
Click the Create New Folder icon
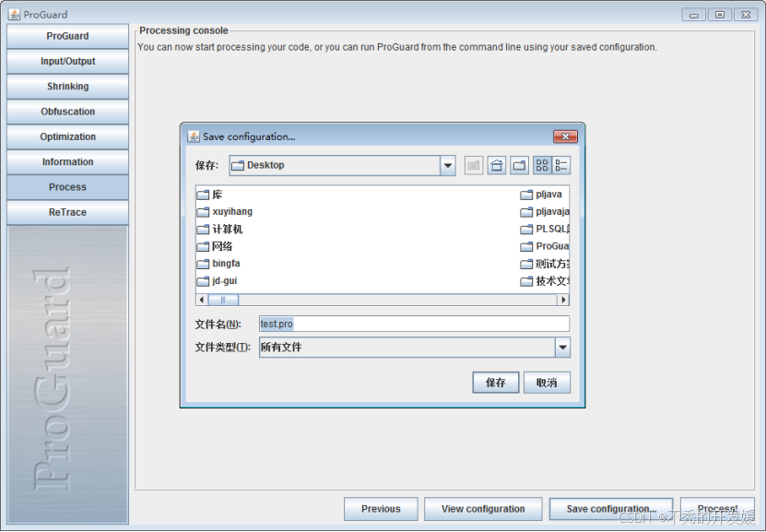[x=519, y=166]
